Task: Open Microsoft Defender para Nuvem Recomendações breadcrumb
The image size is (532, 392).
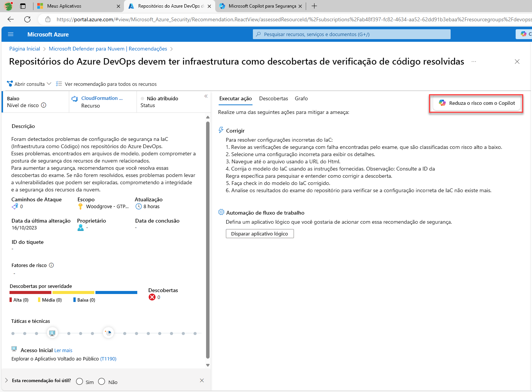Action: click(108, 49)
